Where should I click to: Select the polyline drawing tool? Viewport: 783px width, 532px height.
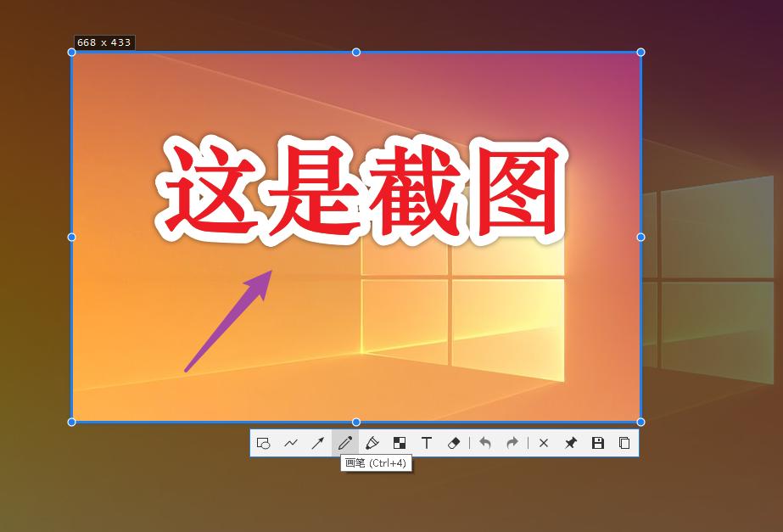[x=291, y=442]
